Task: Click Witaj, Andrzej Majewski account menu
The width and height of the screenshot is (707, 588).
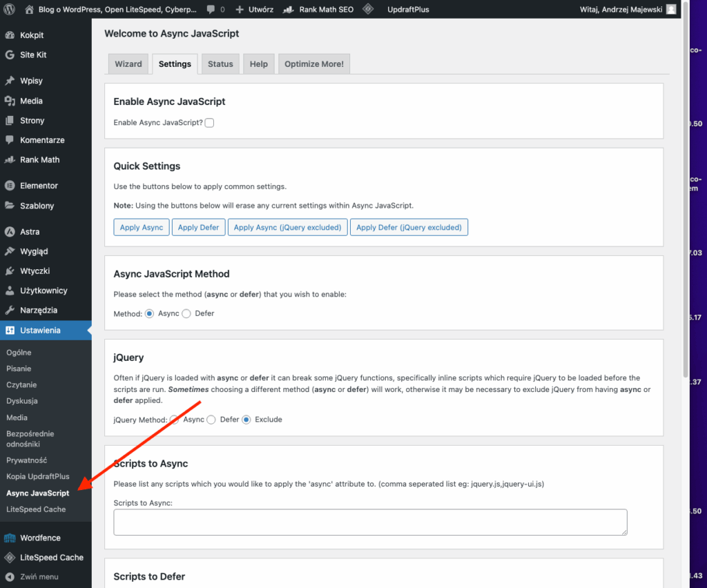Action: [628, 10]
